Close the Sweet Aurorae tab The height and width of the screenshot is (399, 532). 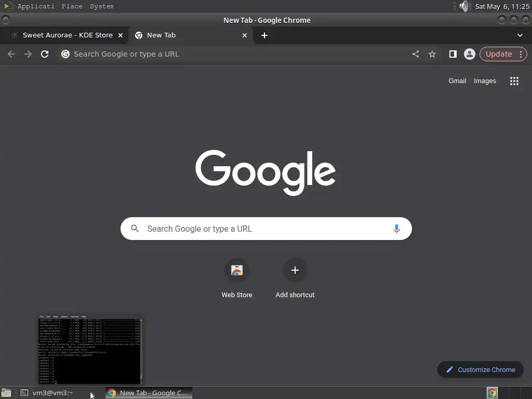click(x=121, y=35)
